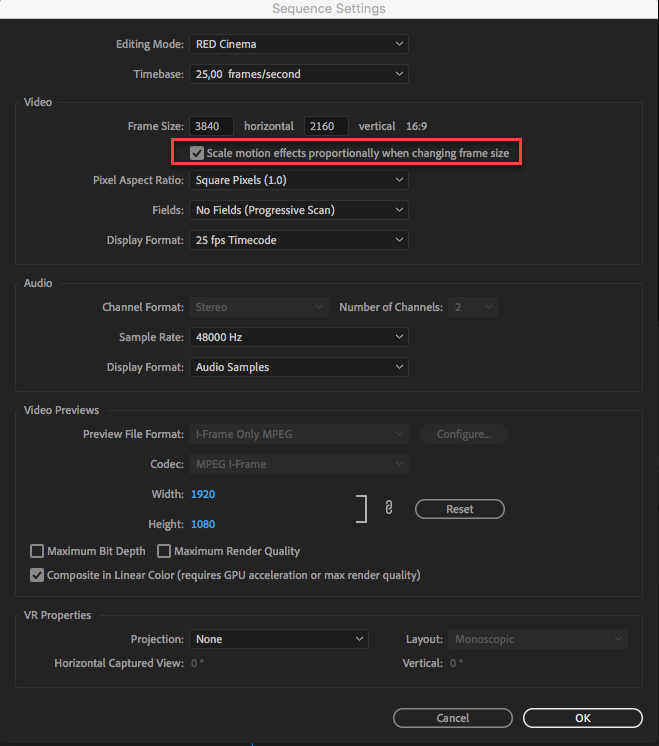The width and height of the screenshot is (659, 746).
Task: Click the 16:9 aspect ratio text
Action: coord(416,126)
